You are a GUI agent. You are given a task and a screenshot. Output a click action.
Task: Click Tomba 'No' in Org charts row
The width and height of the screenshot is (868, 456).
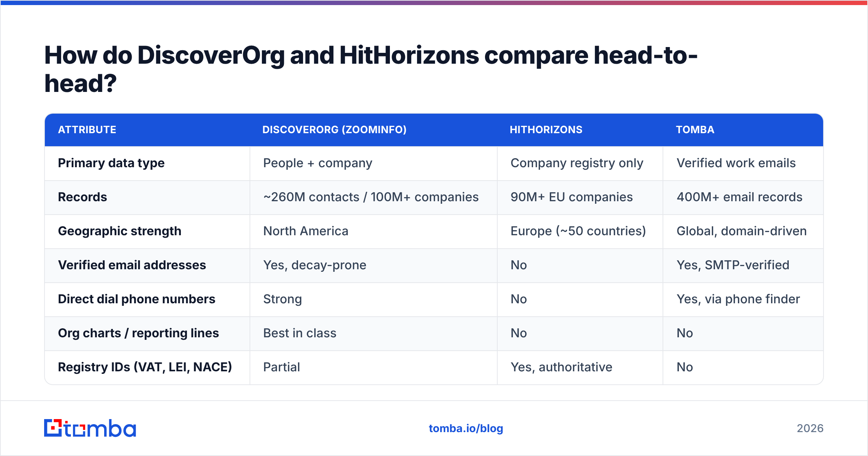click(x=685, y=333)
